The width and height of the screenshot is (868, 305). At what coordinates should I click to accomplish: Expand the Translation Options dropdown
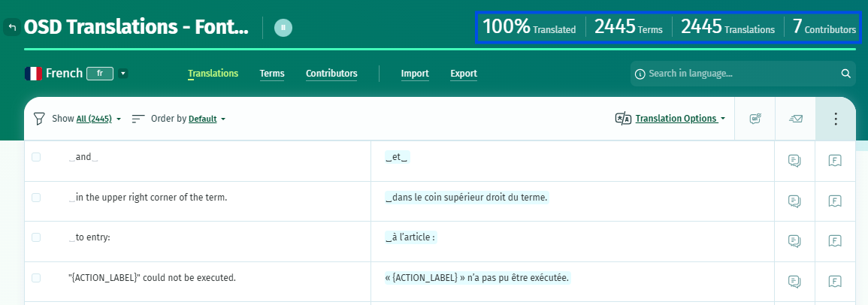680,119
